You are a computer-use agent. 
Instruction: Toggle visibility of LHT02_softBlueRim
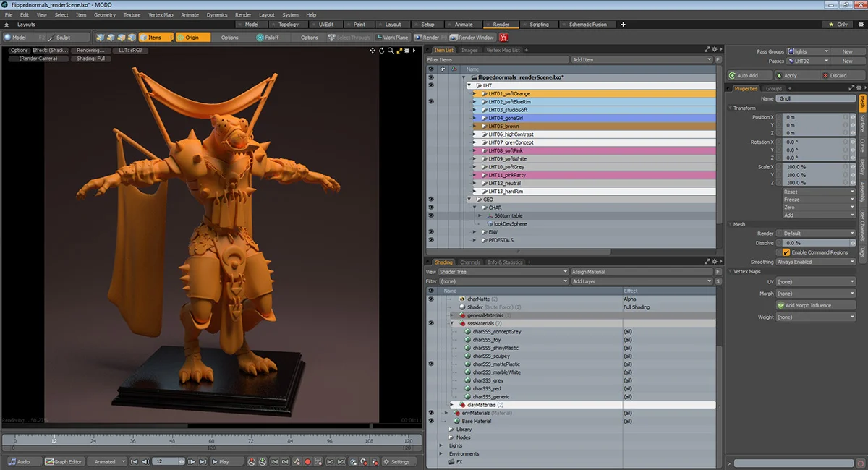click(431, 102)
